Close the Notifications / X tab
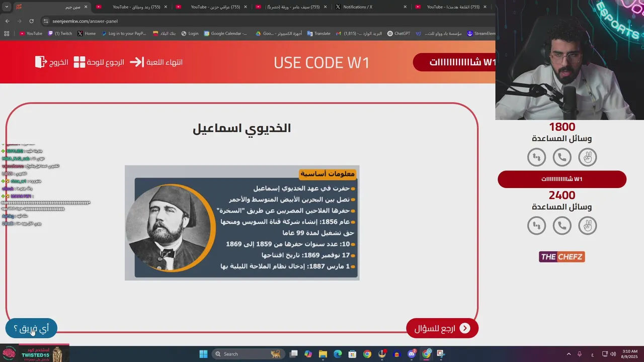 click(405, 7)
